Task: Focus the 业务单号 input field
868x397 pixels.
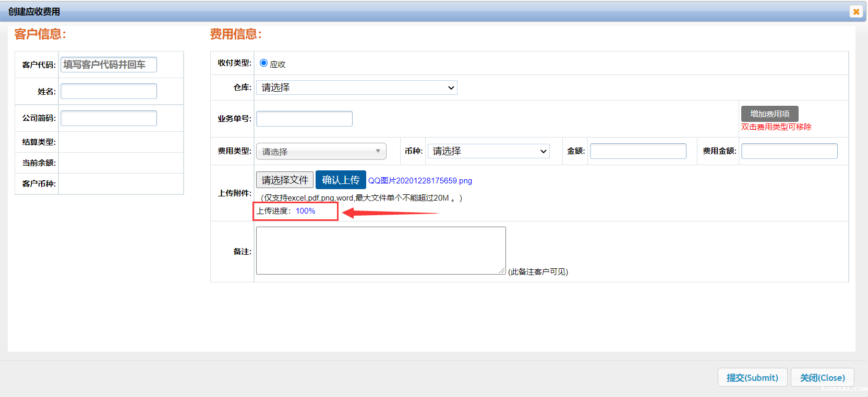Action: [x=304, y=119]
